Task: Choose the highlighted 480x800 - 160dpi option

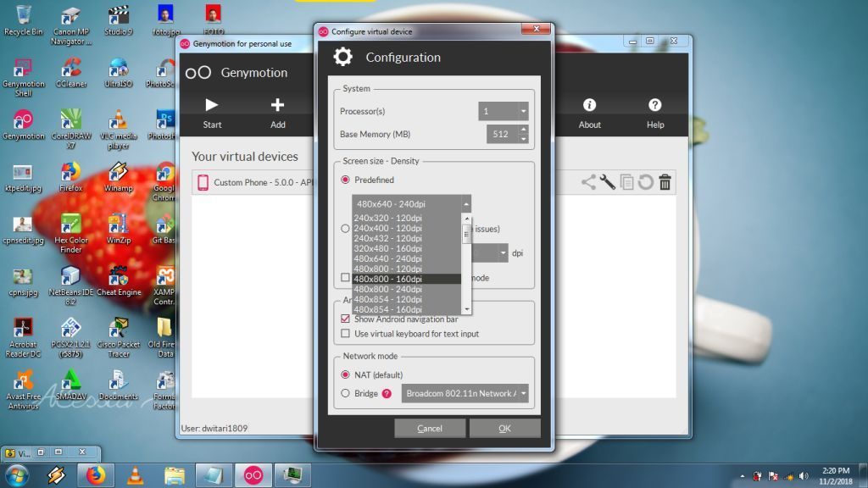Action: [x=406, y=279]
